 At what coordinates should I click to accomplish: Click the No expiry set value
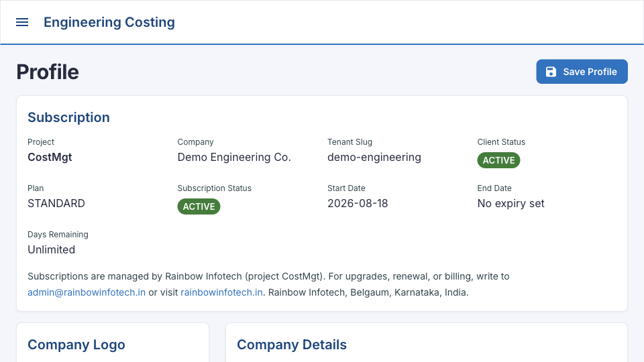[x=511, y=204]
